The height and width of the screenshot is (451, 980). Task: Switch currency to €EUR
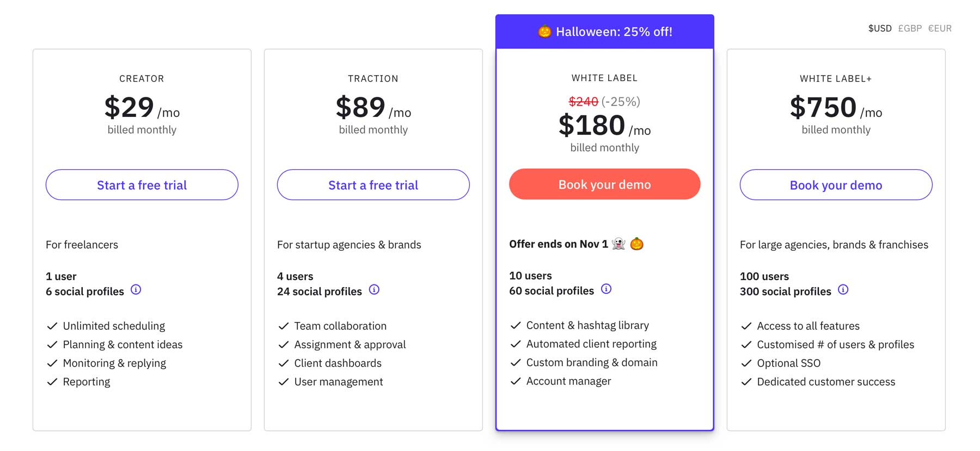(939, 28)
